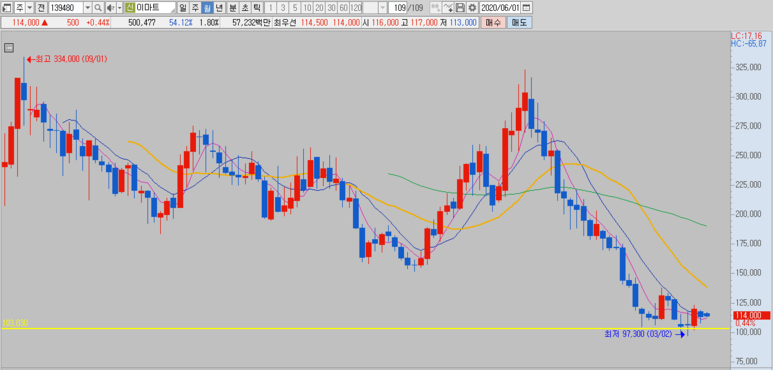Click the yellow 103,030 line label
This screenshot has width=773, height=370.
pyautogui.click(x=15, y=323)
